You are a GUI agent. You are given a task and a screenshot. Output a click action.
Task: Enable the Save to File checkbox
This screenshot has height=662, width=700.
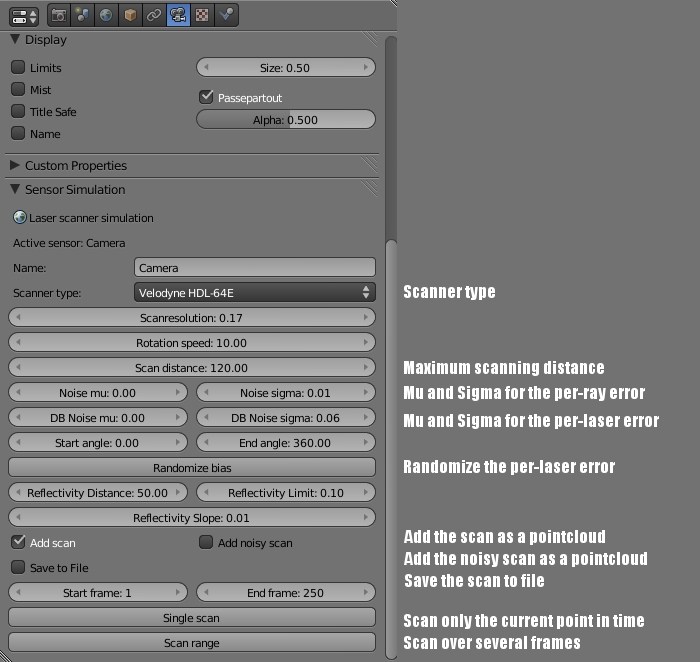(x=18, y=567)
